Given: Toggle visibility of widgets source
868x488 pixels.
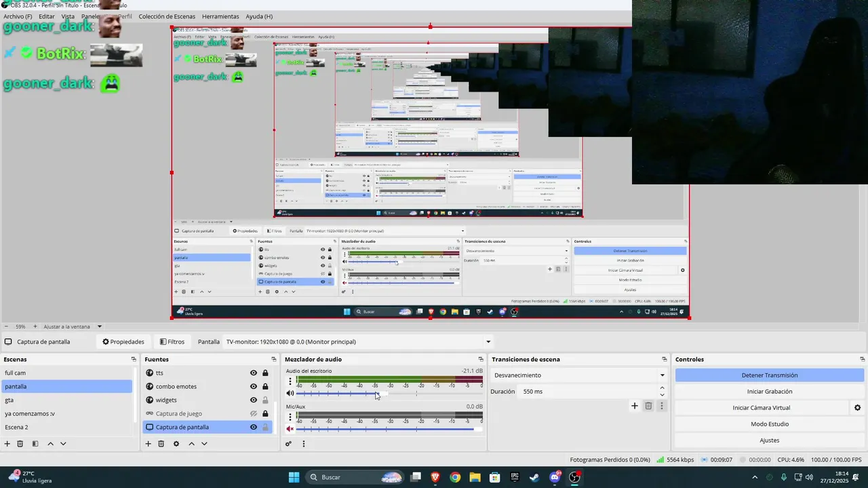Looking at the screenshot, I should click(x=254, y=400).
